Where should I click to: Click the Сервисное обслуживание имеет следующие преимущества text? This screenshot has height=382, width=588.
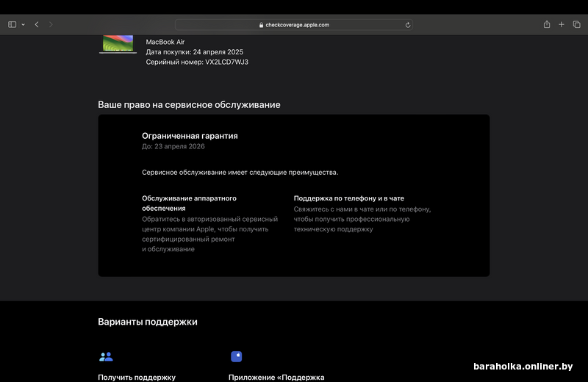click(x=240, y=173)
